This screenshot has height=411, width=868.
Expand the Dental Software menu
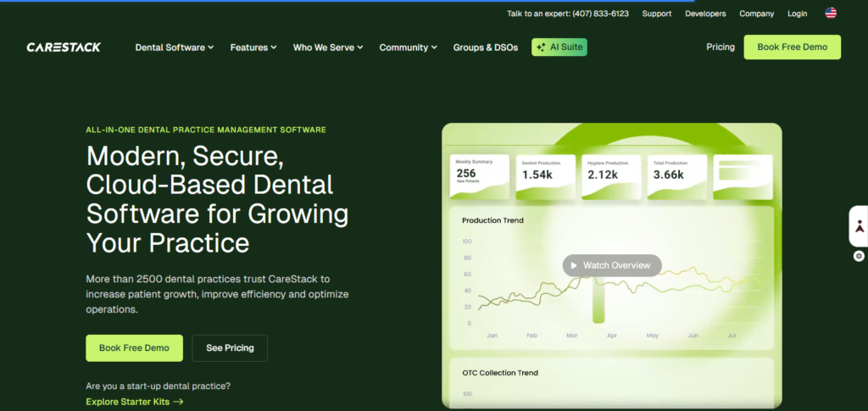coord(175,47)
